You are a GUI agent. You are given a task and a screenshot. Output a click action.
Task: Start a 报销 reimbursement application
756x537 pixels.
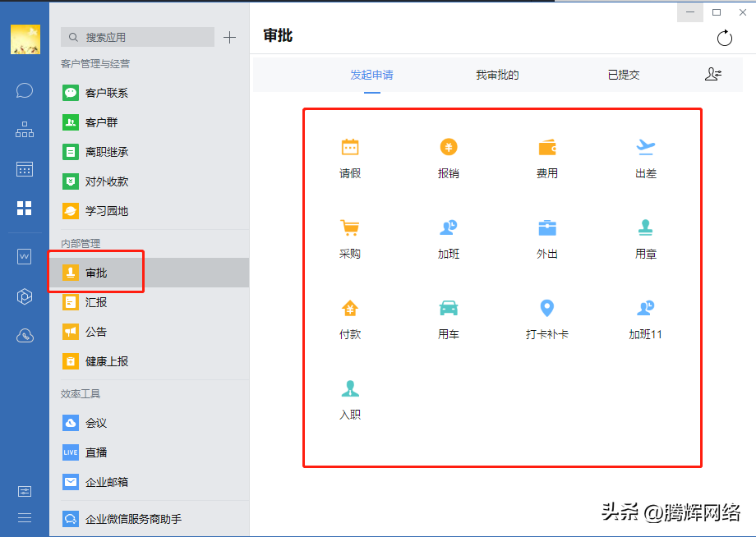[449, 158]
